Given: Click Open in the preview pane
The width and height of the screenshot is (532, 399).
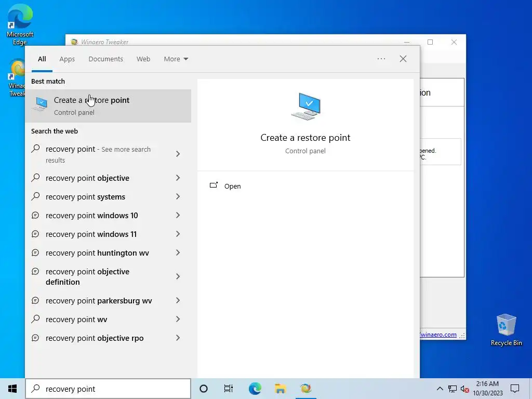Looking at the screenshot, I should pyautogui.click(x=232, y=187).
